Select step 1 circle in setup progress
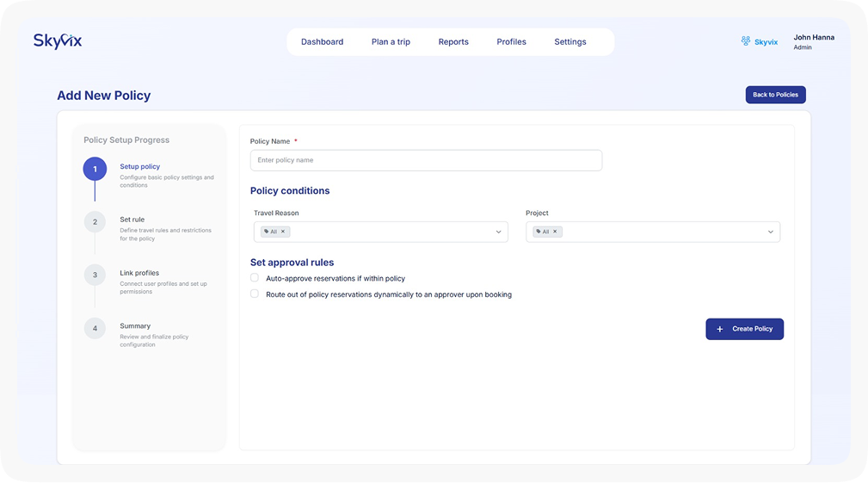The height and width of the screenshot is (483, 868). coord(95,170)
